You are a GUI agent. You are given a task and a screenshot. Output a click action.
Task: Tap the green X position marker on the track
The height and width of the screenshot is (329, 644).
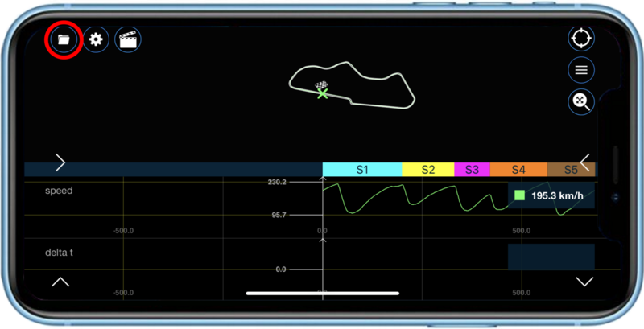point(323,94)
